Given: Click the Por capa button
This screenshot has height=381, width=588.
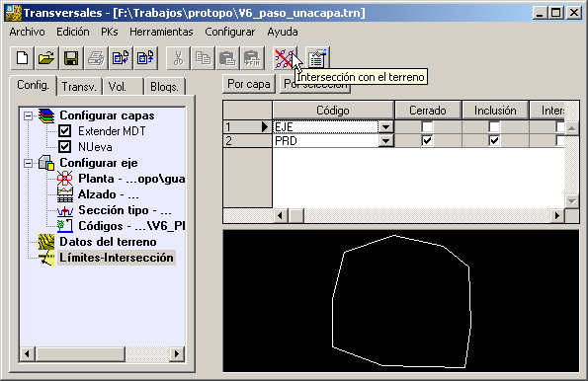Looking at the screenshot, I should pos(249,84).
